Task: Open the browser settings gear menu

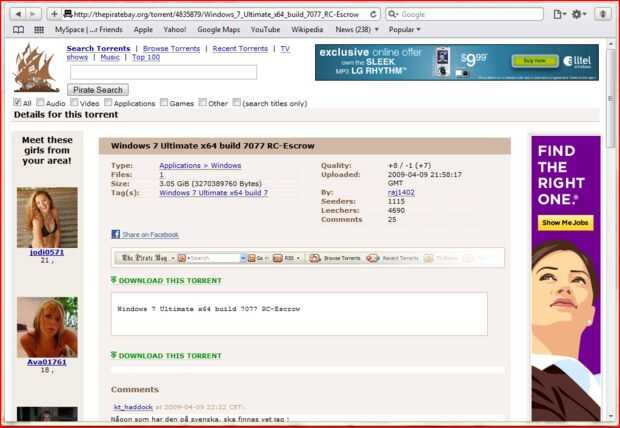Action: pyautogui.click(x=578, y=14)
